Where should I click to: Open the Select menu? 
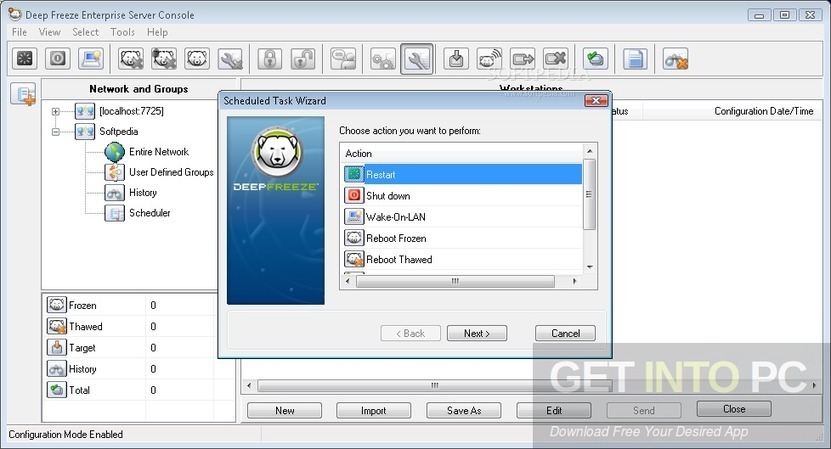pos(85,32)
